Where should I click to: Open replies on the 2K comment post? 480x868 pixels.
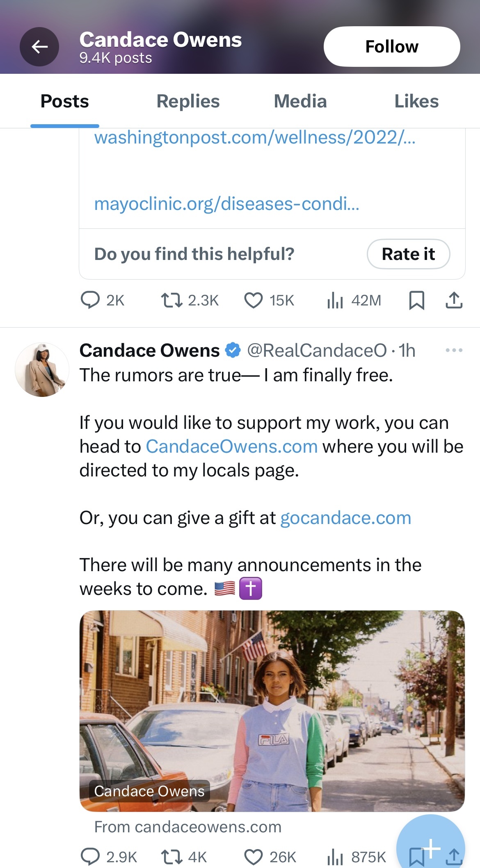tap(102, 300)
